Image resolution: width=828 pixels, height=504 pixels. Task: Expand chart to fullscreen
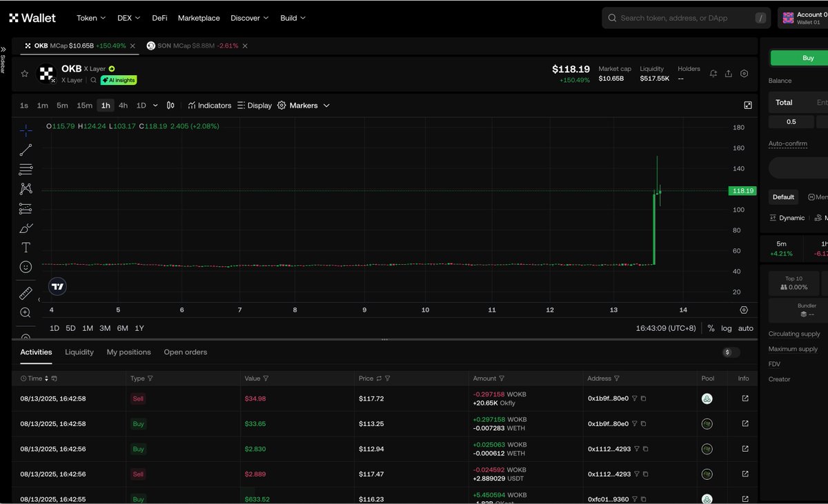tap(748, 105)
